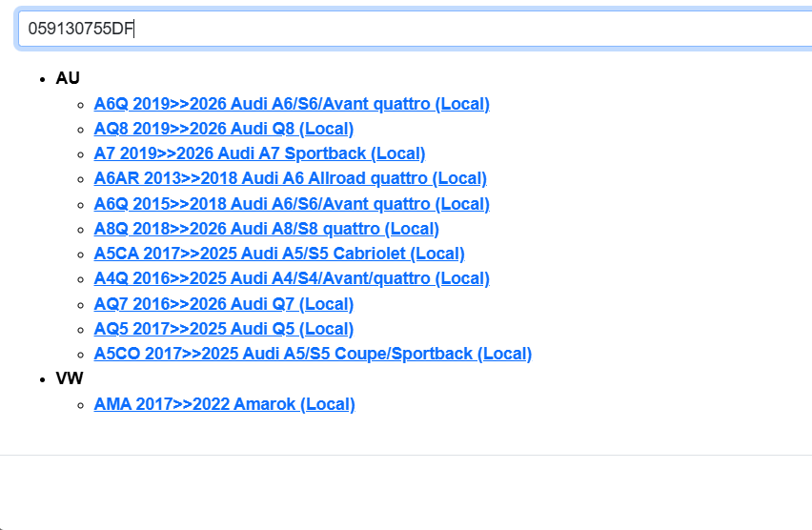Click the hollow bullet before the Amarok link
The height and width of the screenshot is (530, 812).
click(81, 405)
